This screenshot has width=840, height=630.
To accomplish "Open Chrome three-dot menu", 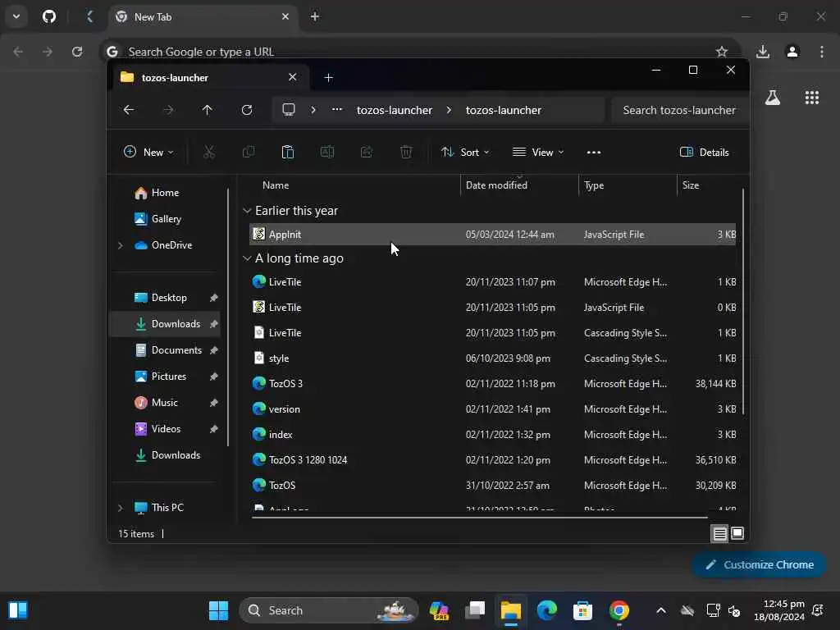I will 822,52.
